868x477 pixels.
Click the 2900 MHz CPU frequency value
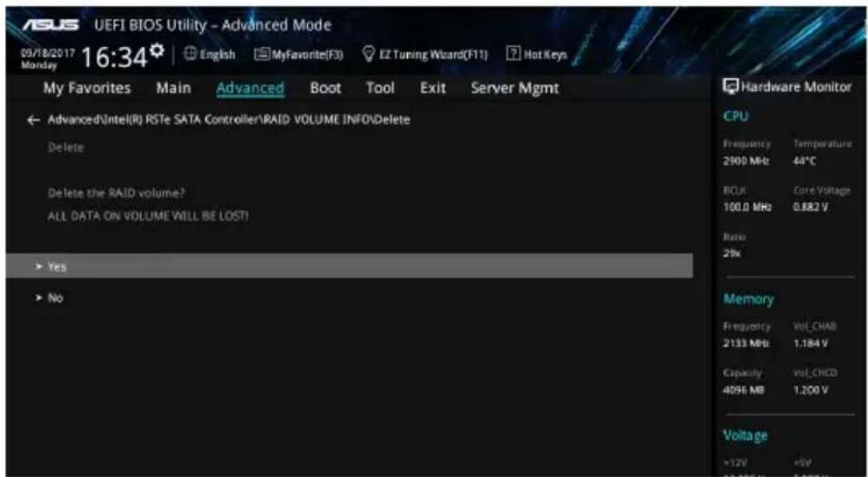pyautogui.click(x=745, y=161)
